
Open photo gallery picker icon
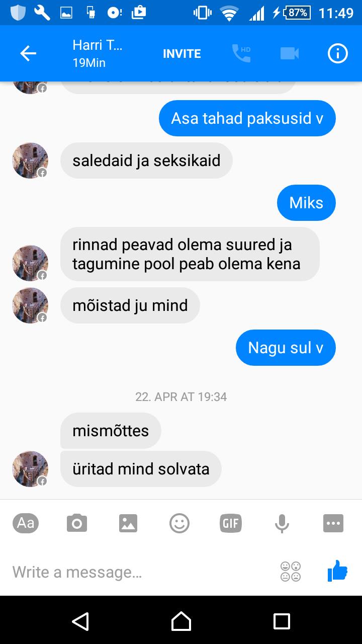click(128, 523)
